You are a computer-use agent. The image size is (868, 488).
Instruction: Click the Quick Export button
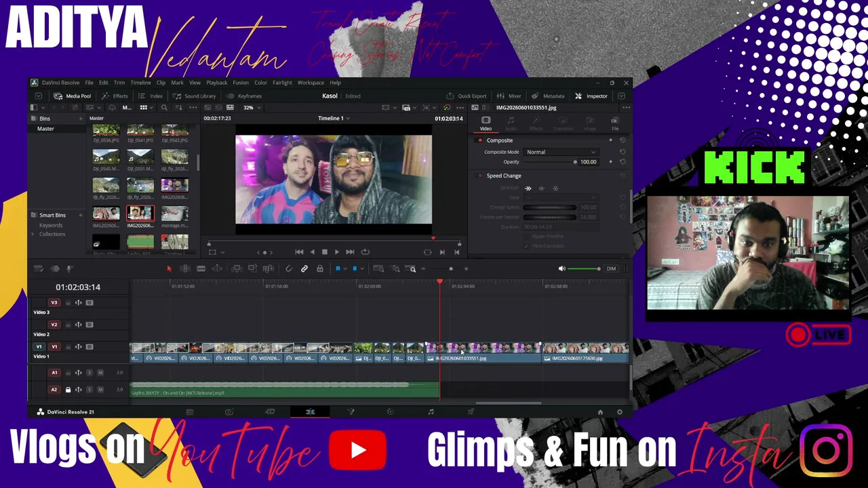pos(467,96)
